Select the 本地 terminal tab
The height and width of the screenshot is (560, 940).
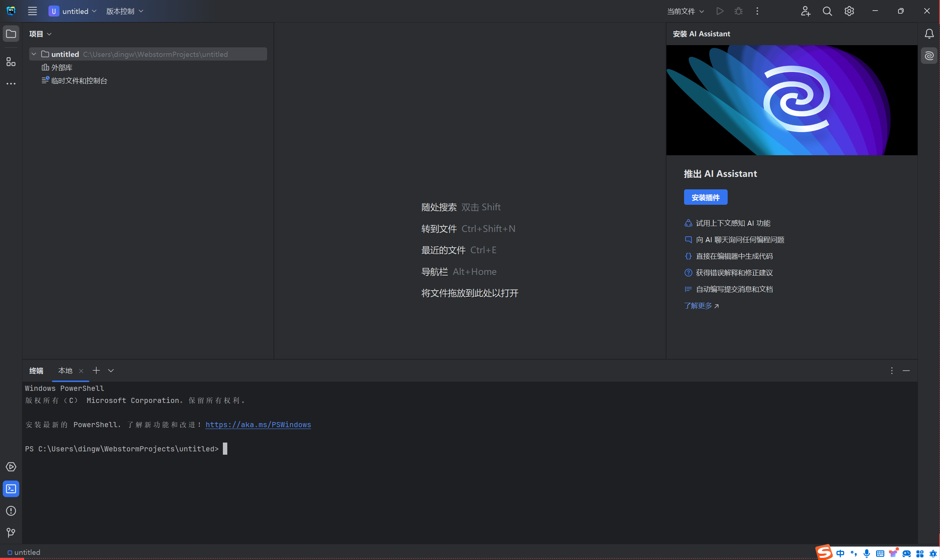[65, 371]
